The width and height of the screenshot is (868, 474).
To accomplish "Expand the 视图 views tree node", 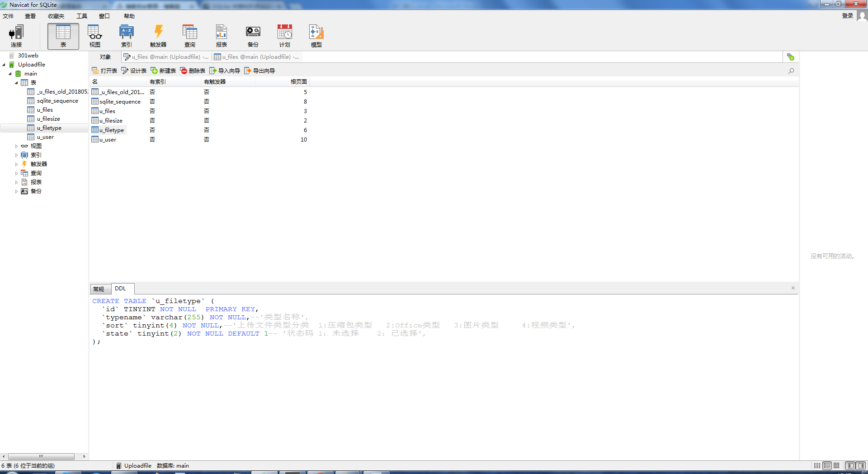I will point(16,146).
